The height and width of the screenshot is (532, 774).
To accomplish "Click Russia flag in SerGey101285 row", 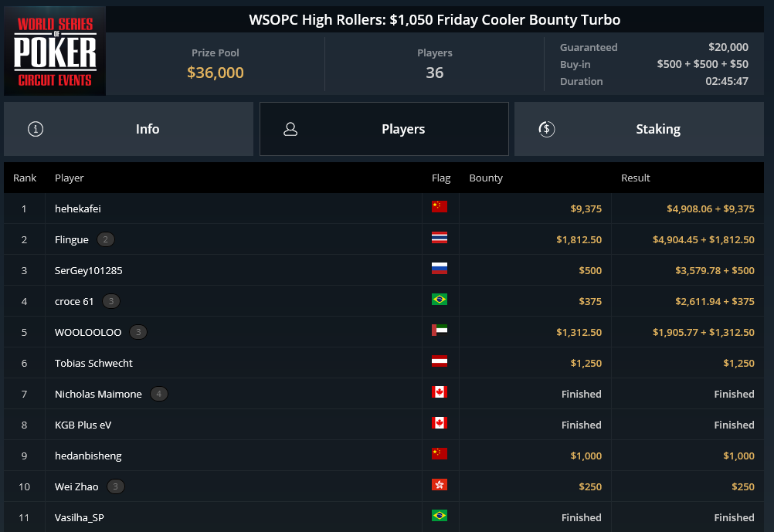I will click(x=440, y=269).
